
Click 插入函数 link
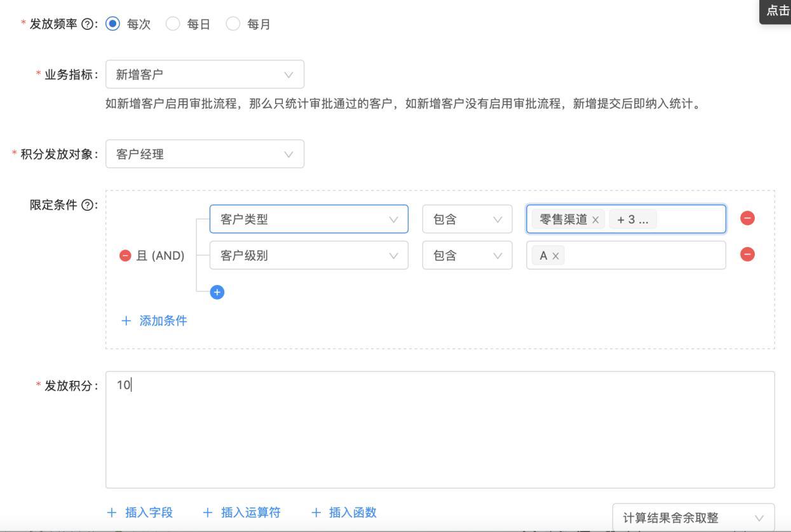point(344,512)
